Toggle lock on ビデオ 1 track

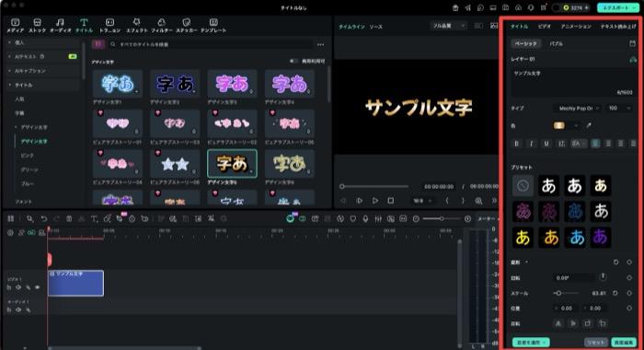(9, 287)
